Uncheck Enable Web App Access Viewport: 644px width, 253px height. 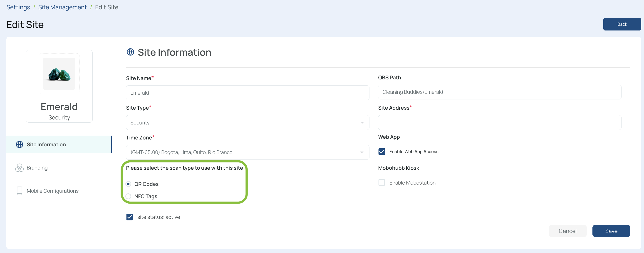(x=381, y=152)
